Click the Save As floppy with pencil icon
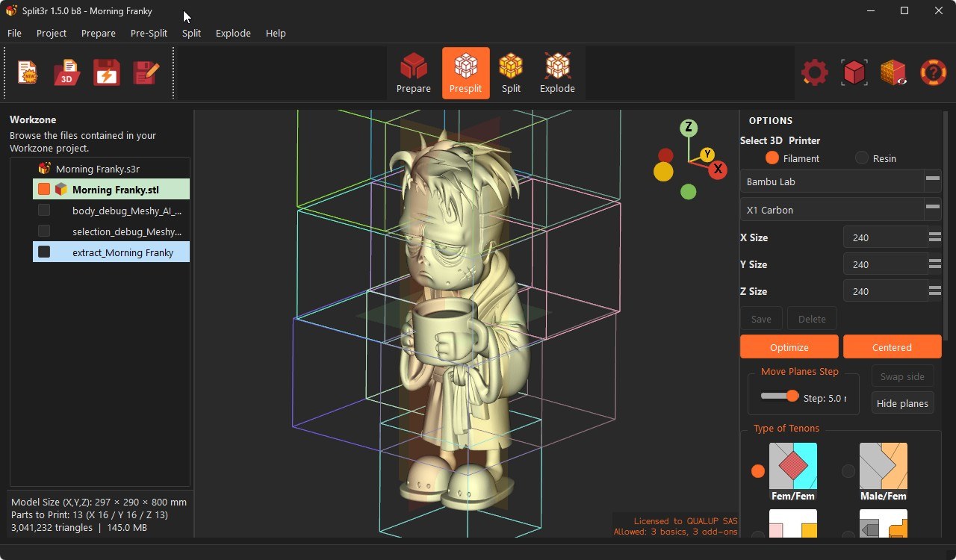 pos(146,72)
